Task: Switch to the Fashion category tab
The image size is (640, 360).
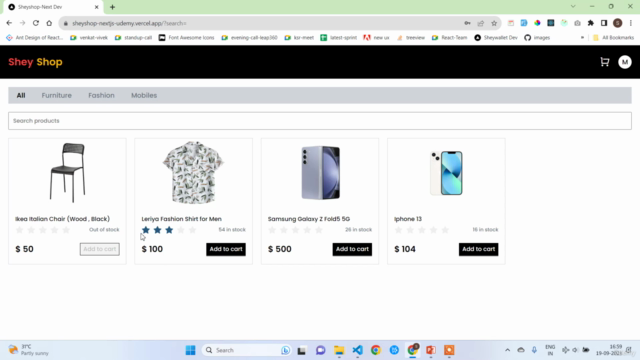Action: 101,95
